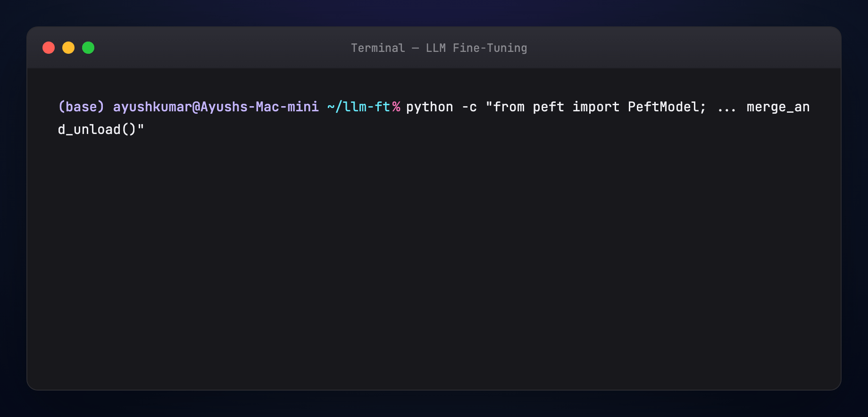Click the 'import' keyword in the command

[596, 107]
